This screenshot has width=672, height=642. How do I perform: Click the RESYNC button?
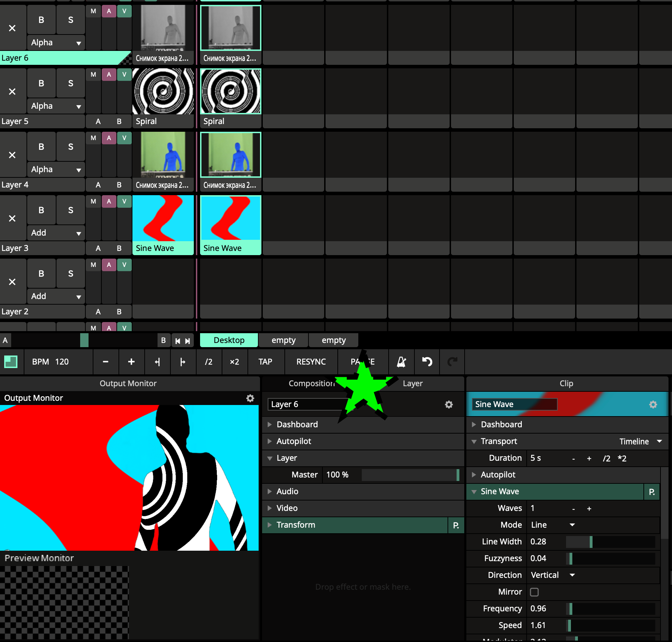tap(311, 362)
